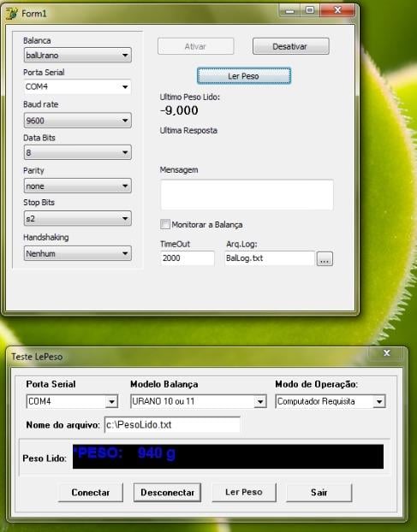
Task: Minimize the Form1 window
Action: [x=289, y=10]
